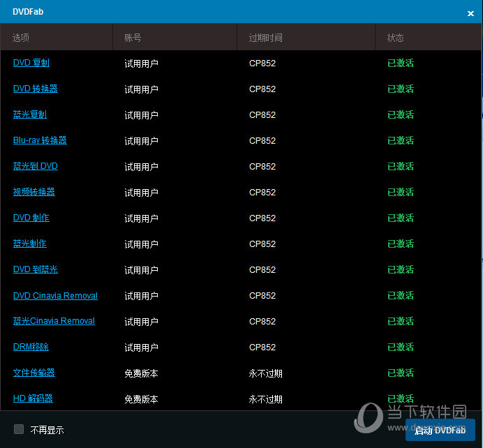The image size is (483, 448).
Task: Click 试用用户 in 蓝光Cinavia Removal row
Action: [142, 322]
